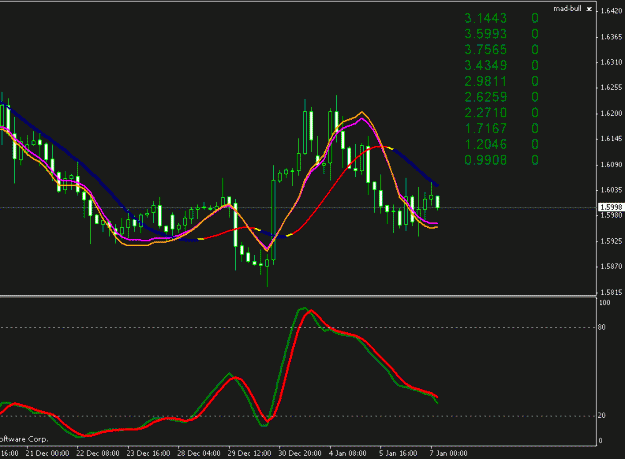625x459 pixels.
Task: Click the 0 beside the 3.1443 value
Action: (x=535, y=18)
